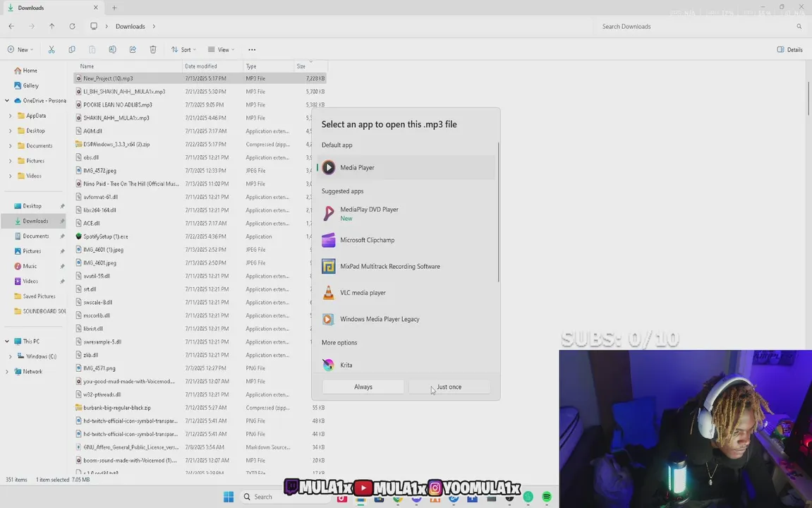Click the search magnifier icon in Explorer

pos(799,26)
